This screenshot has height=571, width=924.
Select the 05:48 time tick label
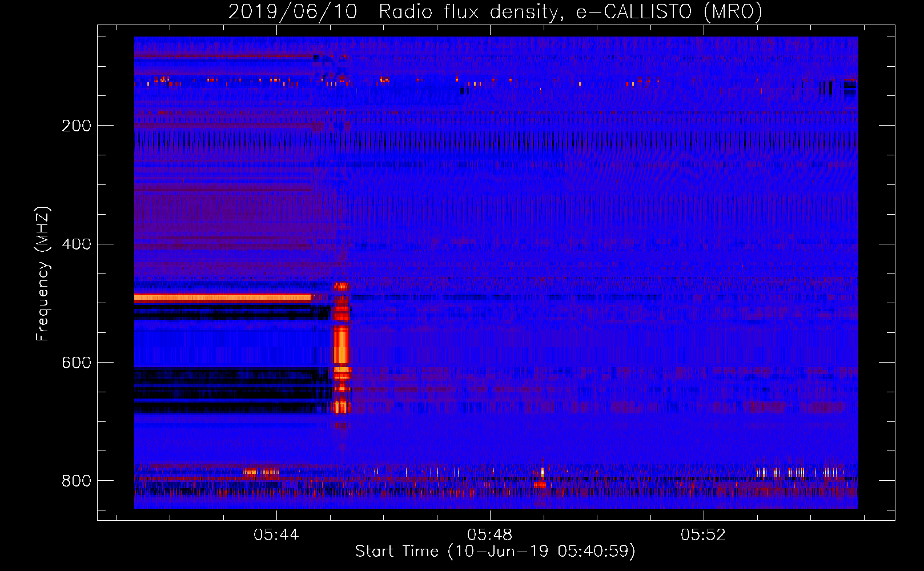coord(490,535)
